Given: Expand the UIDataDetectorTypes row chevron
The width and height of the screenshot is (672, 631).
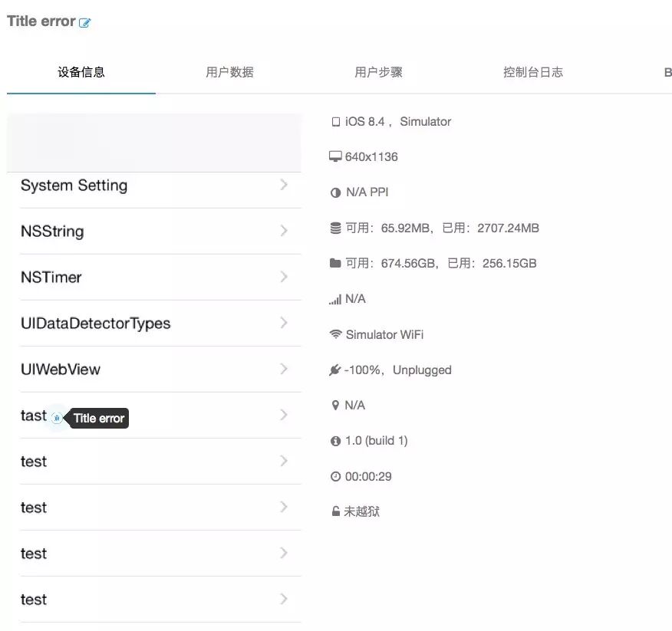Looking at the screenshot, I should [x=284, y=323].
